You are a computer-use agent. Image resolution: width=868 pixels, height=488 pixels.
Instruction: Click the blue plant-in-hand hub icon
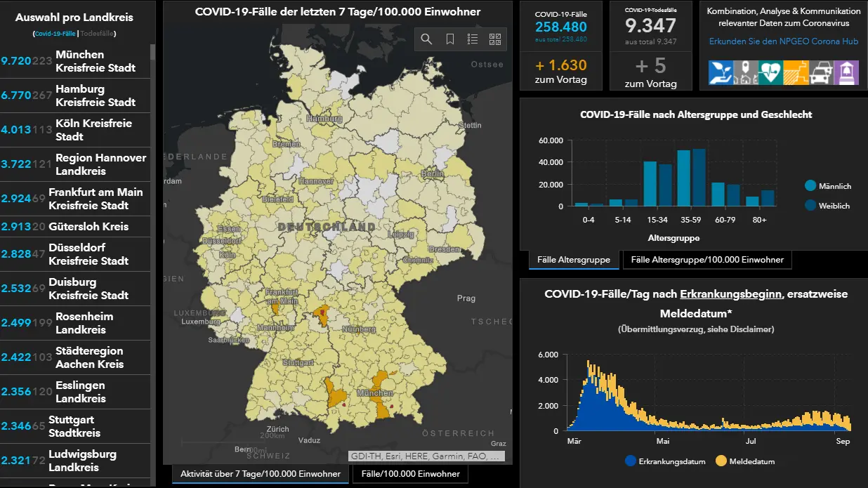721,72
